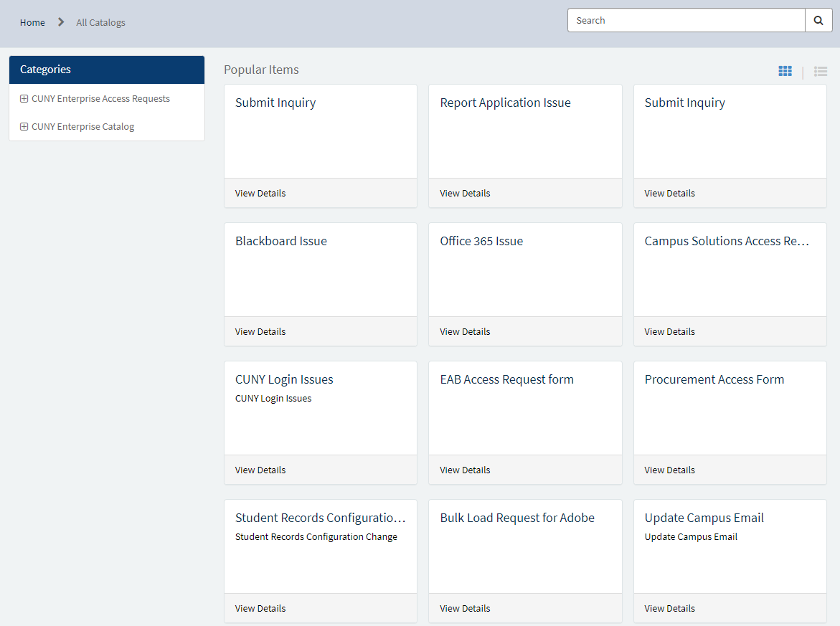Click the breadcrumb chevron next to Home
This screenshot has width=840, height=626.
60,22
